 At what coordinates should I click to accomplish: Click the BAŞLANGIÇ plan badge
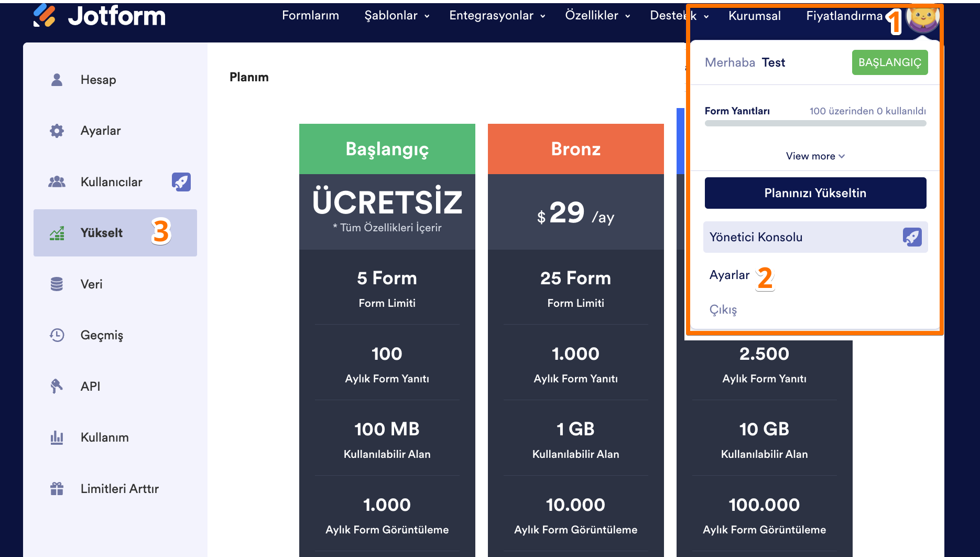click(x=890, y=62)
